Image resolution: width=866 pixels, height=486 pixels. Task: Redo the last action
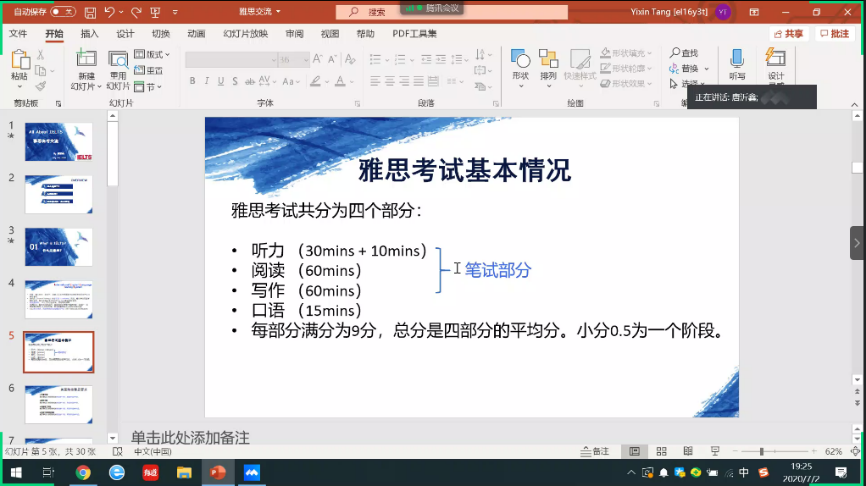pyautogui.click(x=136, y=12)
